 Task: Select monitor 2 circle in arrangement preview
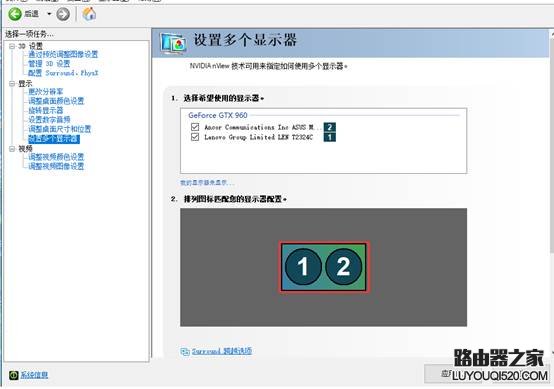[x=343, y=266]
